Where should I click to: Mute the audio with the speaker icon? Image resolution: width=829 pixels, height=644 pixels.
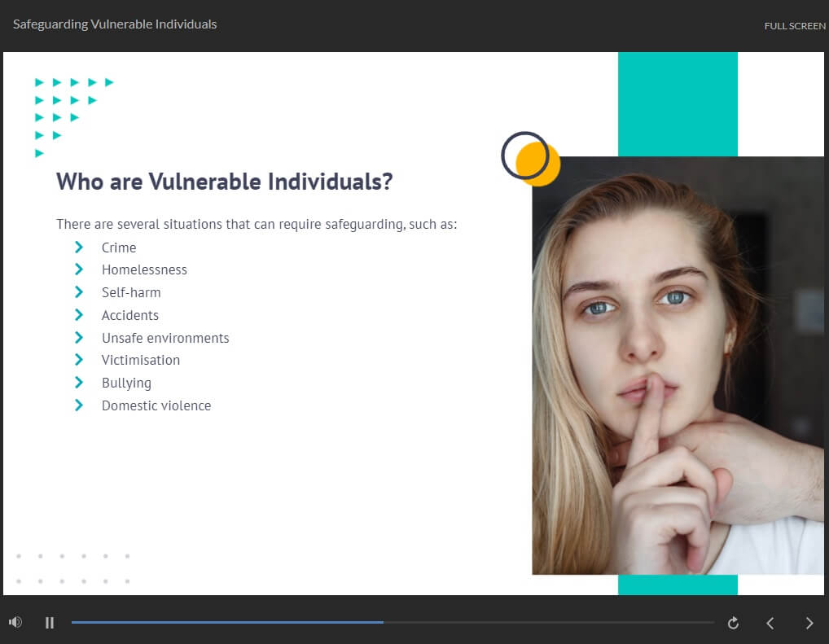pos(15,623)
